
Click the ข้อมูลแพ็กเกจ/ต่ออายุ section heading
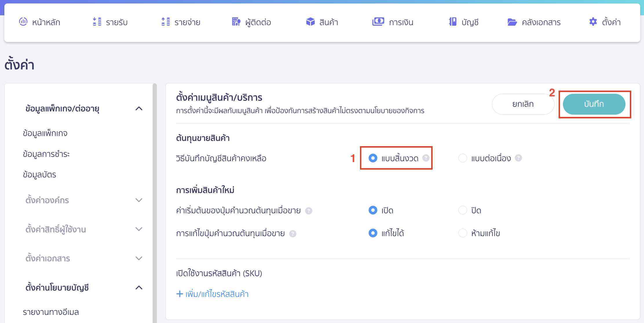[62, 109]
